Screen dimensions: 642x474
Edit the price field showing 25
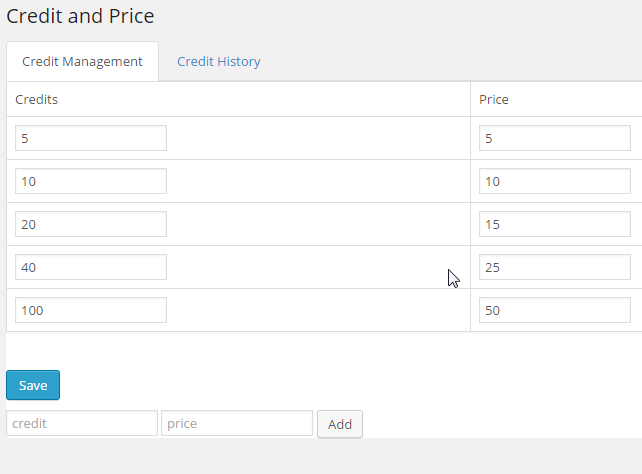pos(555,267)
